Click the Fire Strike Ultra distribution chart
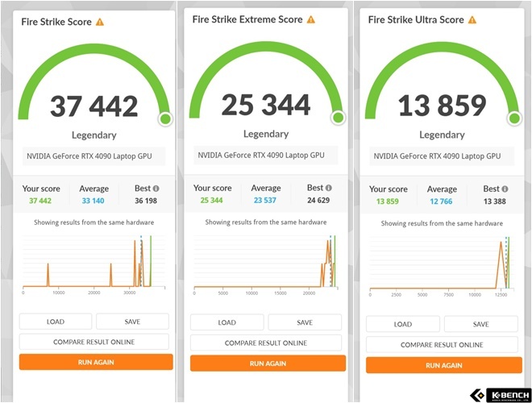 click(x=442, y=267)
